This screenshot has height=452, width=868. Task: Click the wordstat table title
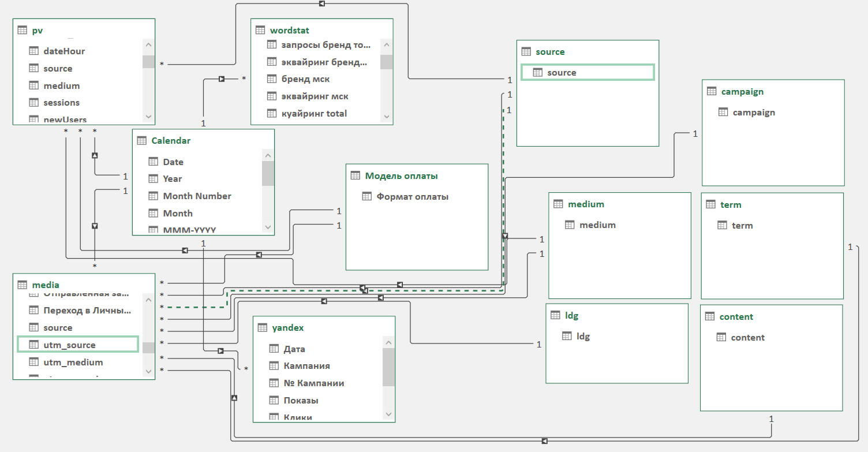tap(290, 30)
